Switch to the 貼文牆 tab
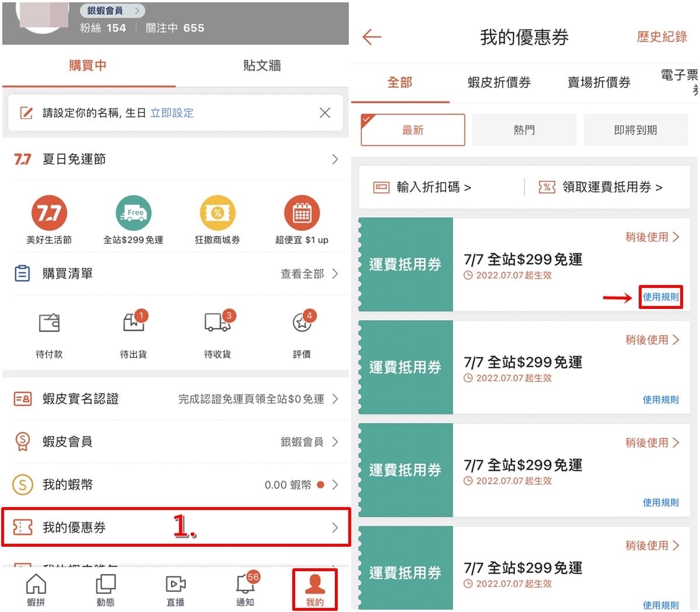This screenshot has height=612, width=700. 262,65
